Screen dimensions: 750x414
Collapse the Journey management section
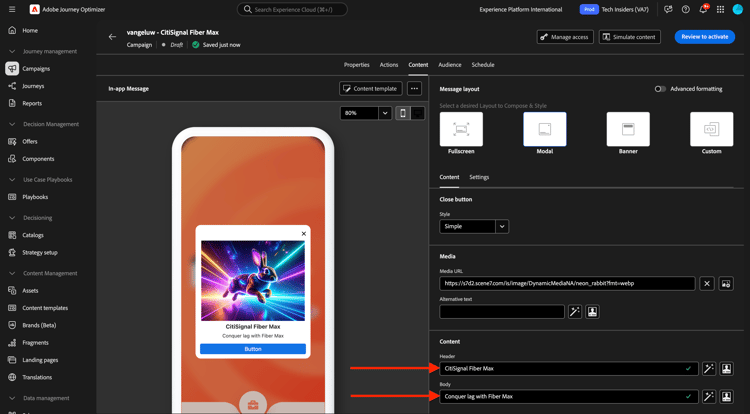coord(12,51)
